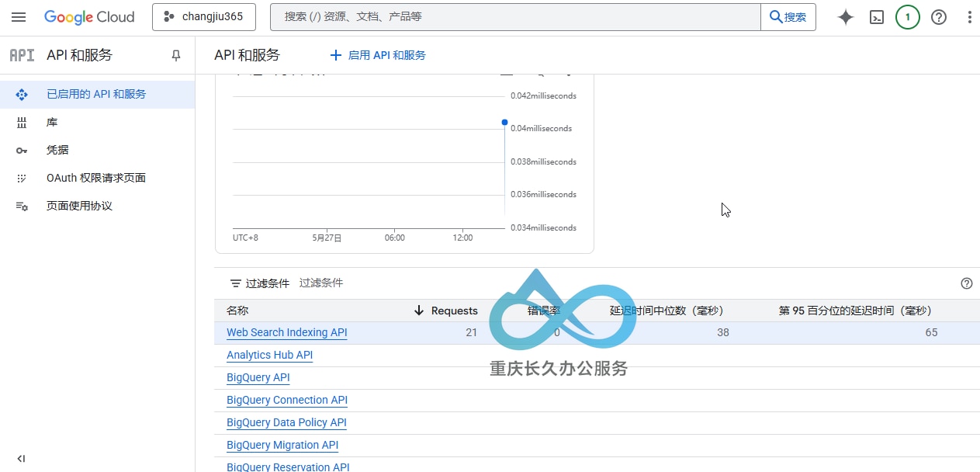The width and height of the screenshot is (980, 472).
Task: Open BigQuery Data Policy API link
Action: coord(286,422)
